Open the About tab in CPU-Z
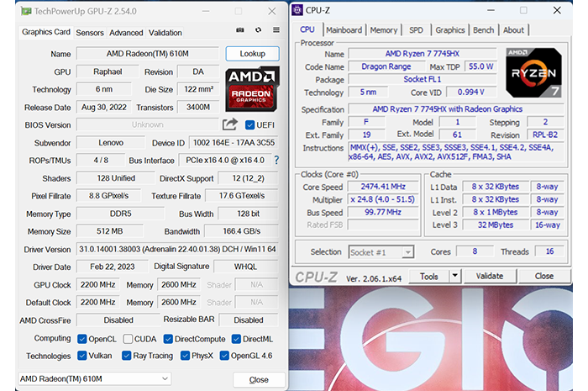588x391 pixels. [513, 30]
